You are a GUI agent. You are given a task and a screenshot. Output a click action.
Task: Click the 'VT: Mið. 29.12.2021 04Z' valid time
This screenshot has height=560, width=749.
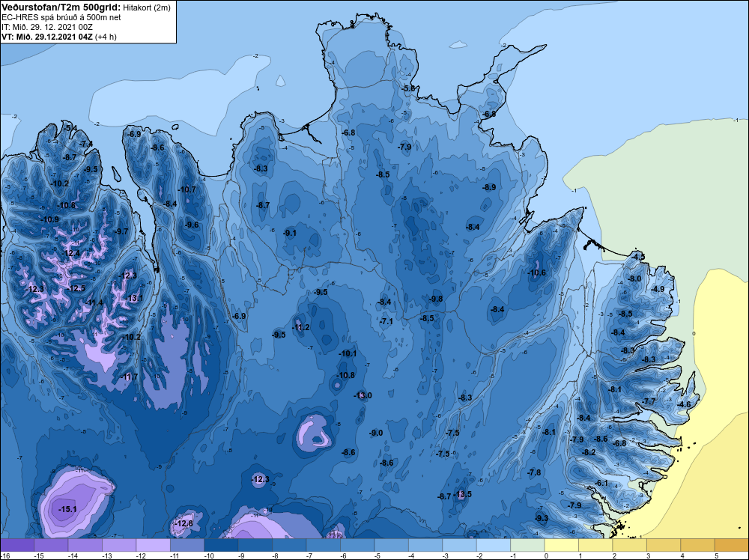[47, 37]
